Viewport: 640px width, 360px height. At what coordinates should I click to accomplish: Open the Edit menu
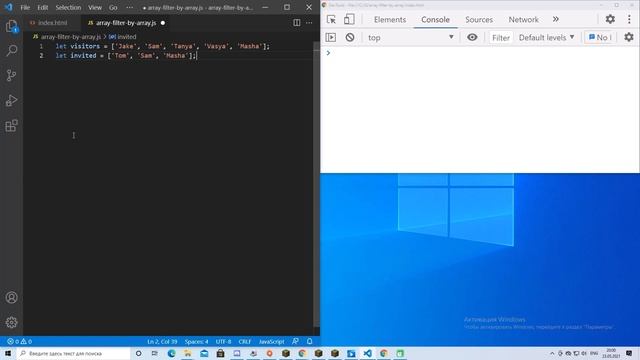tap(42, 7)
